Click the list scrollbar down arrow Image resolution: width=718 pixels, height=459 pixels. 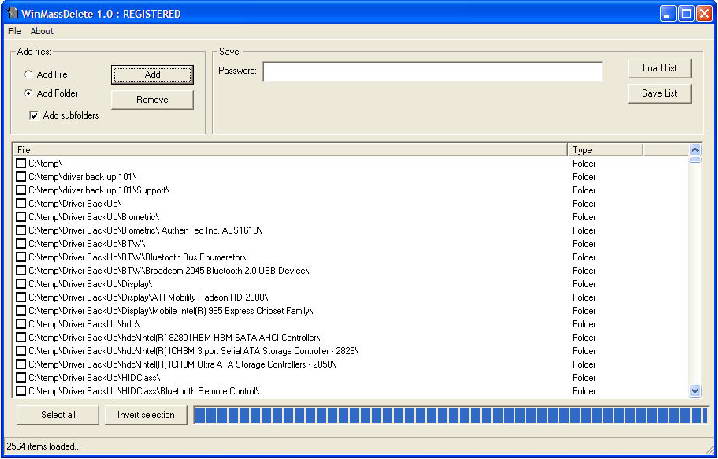point(695,391)
